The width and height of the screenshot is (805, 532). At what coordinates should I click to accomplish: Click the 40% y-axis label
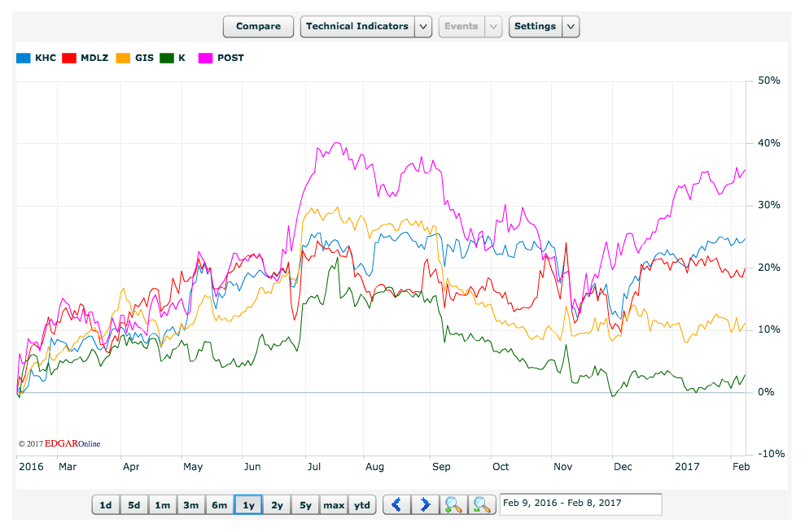769,143
